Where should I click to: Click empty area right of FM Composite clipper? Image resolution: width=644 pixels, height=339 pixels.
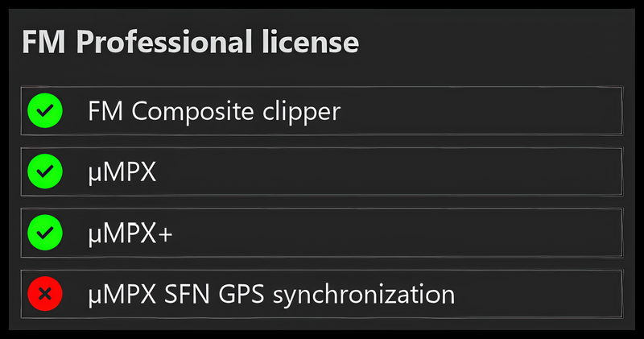pyautogui.click(x=481, y=110)
